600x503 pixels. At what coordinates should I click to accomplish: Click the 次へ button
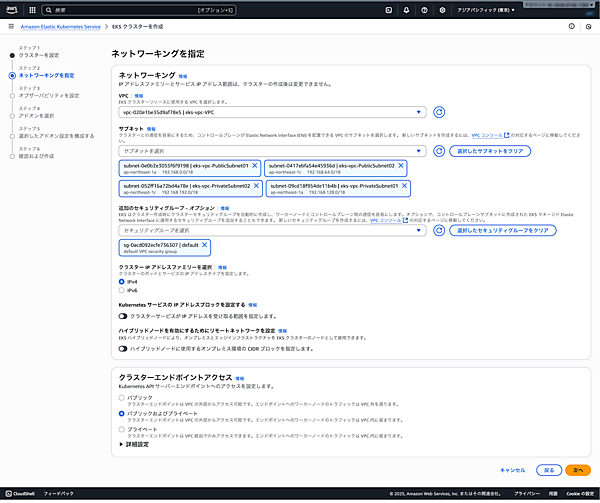click(x=576, y=469)
